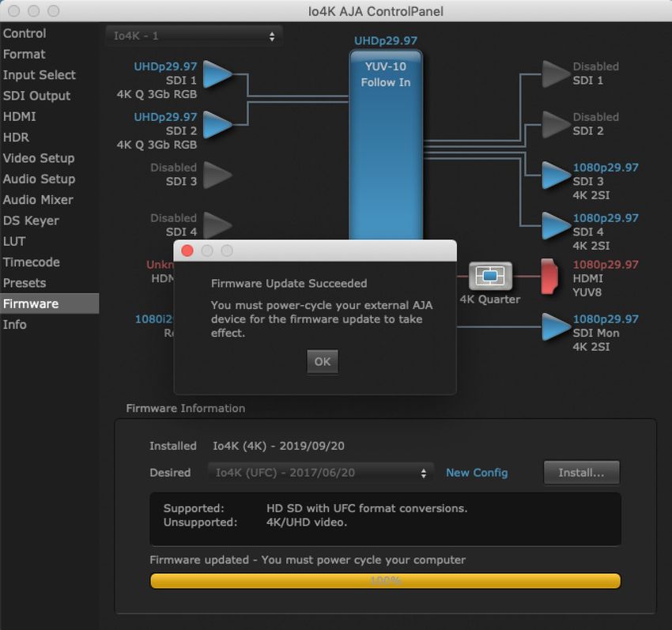672x630 pixels.
Task: Click the SDI 1 input label
Action: (x=181, y=81)
